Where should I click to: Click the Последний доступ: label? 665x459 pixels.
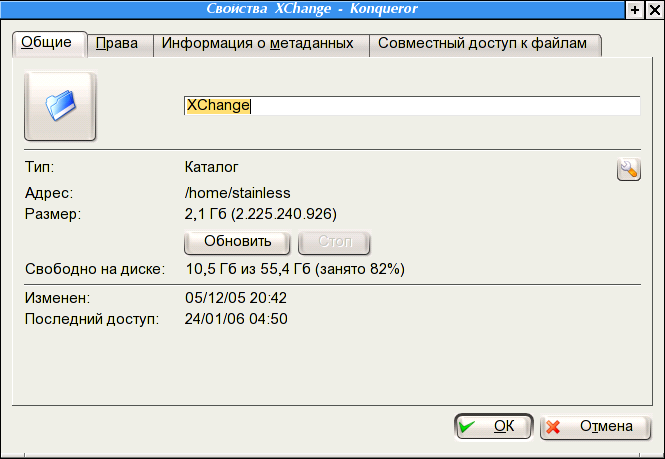(x=92, y=319)
